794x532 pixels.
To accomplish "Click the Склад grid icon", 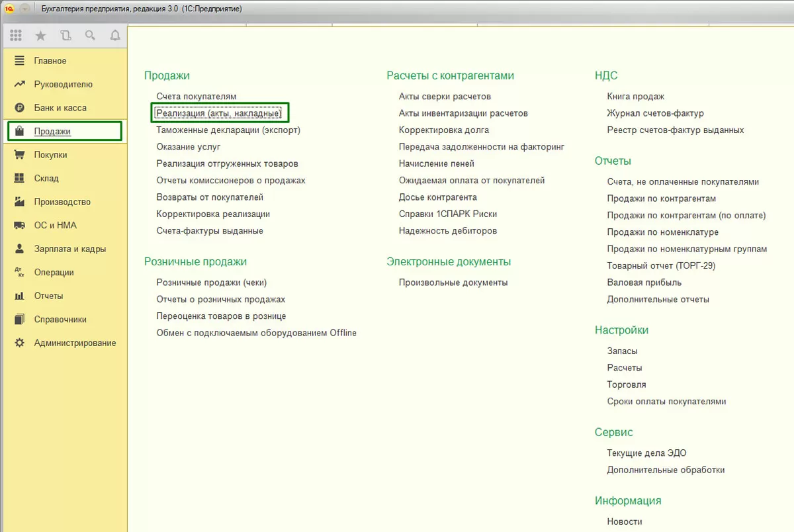I will [x=20, y=178].
